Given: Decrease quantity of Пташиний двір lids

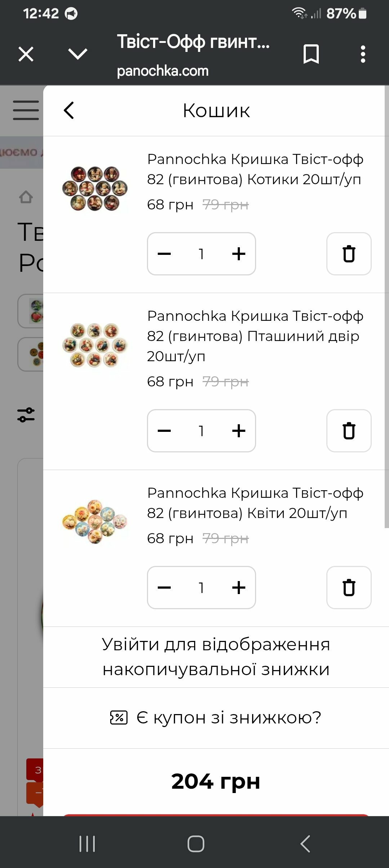Looking at the screenshot, I should pos(164,431).
